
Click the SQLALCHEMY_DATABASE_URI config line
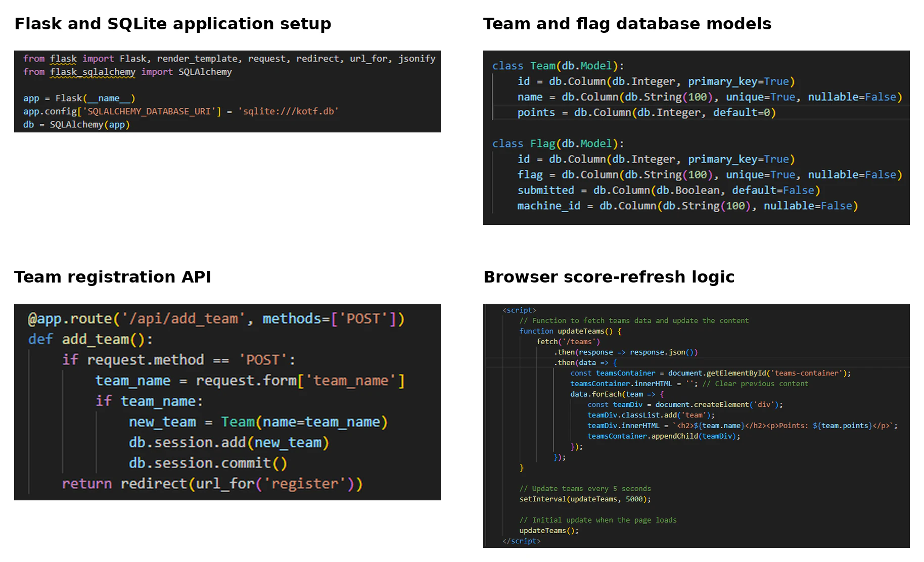[180, 111]
